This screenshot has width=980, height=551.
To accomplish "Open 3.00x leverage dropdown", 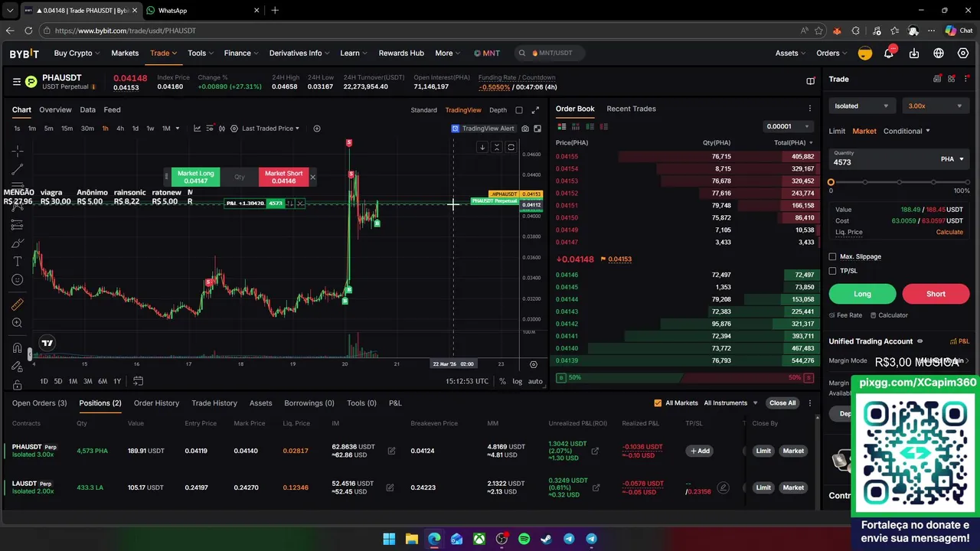I will pos(936,106).
